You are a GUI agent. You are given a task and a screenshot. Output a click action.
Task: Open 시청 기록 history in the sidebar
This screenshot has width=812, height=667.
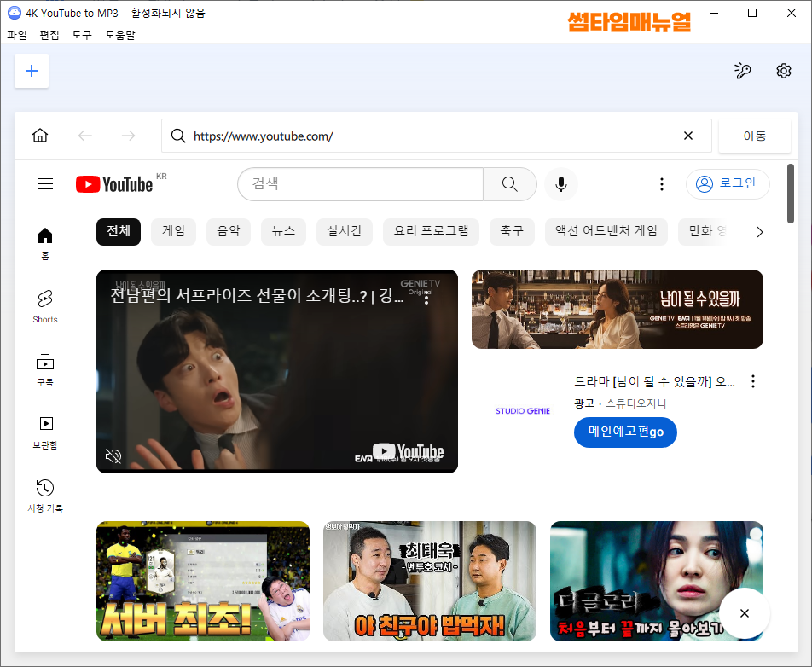coord(45,496)
